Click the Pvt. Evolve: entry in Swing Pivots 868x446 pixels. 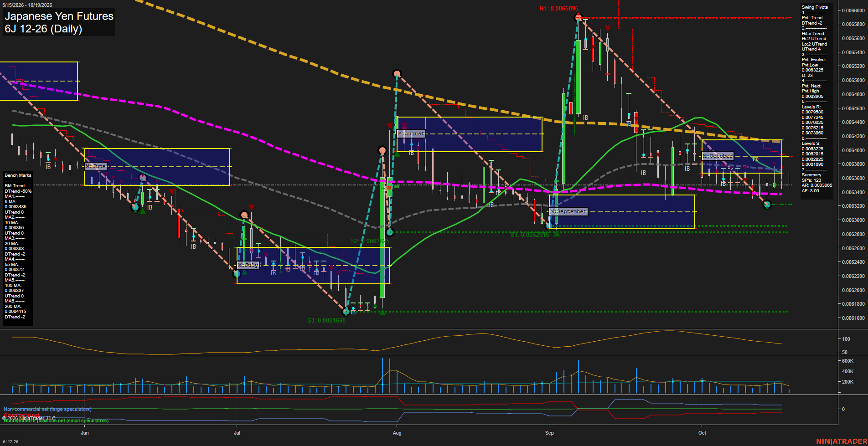[814, 60]
